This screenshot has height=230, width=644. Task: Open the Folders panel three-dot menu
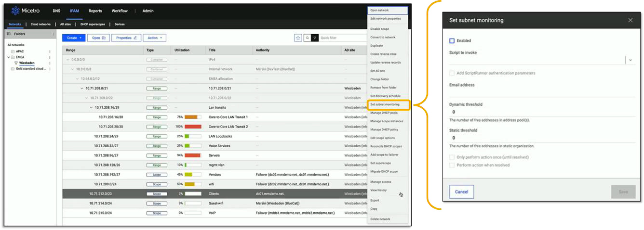54,34
